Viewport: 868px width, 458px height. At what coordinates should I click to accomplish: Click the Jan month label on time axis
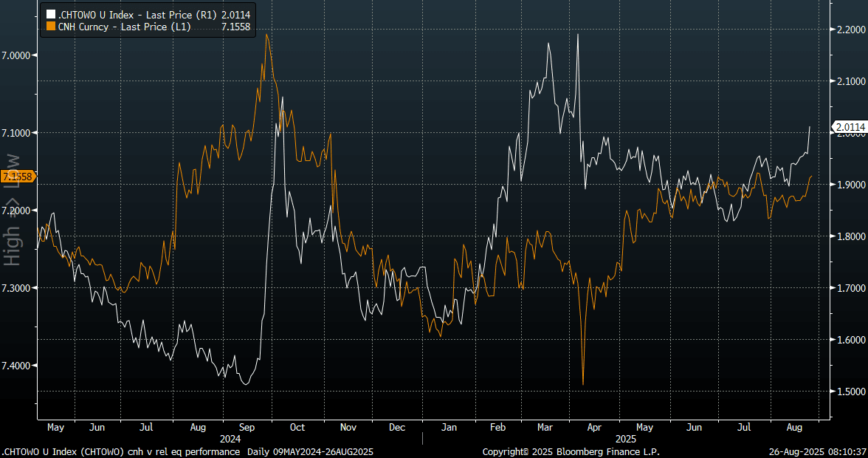pyautogui.click(x=448, y=427)
